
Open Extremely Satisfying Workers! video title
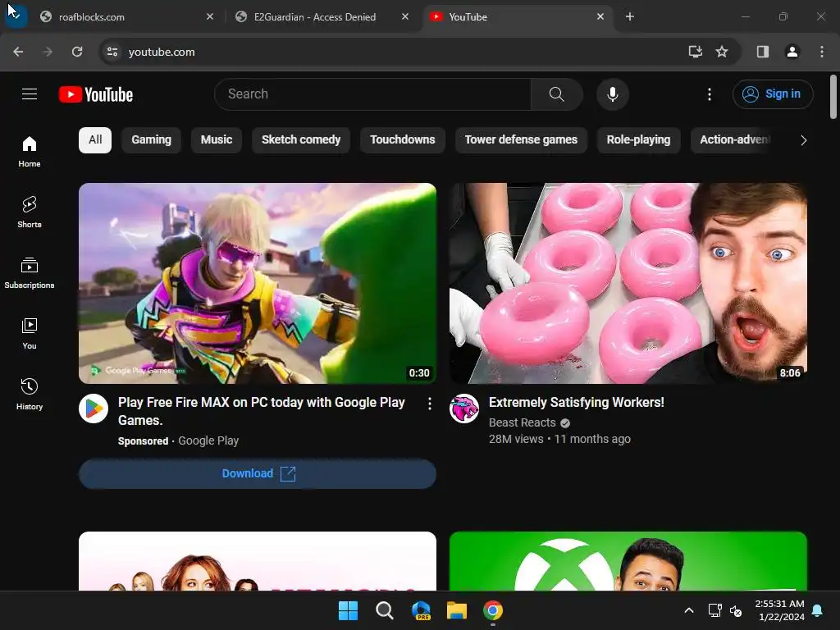coord(577,402)
